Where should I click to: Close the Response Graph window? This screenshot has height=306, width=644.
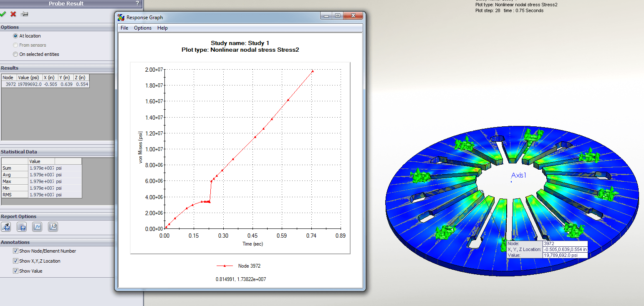coord(353,16)
